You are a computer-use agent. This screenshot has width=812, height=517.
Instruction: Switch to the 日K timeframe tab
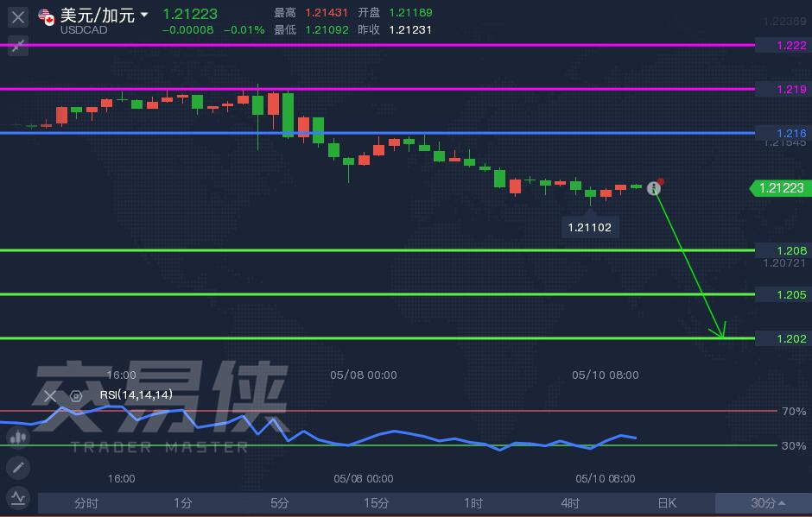click(667, 503)
